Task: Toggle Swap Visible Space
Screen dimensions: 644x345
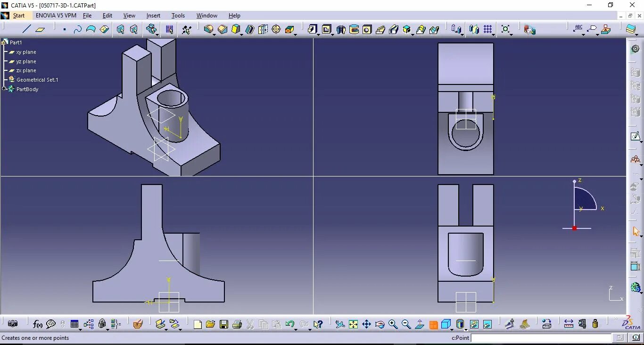Action: tap(487, 324)
